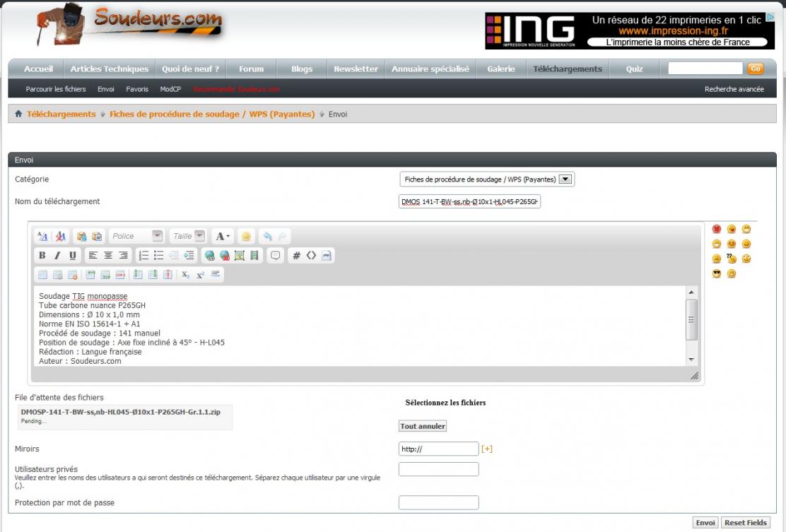Apply italic formatting in editor
Viewport: 786px width, 532px height.
[57, 256]
